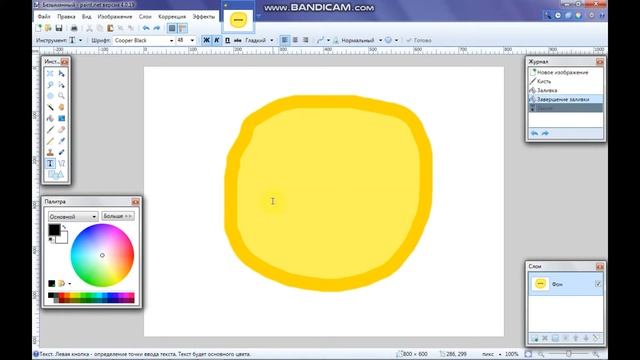Select the Pencil tool
Viewport: 640px width, 360px height.
tap(50, 141)
